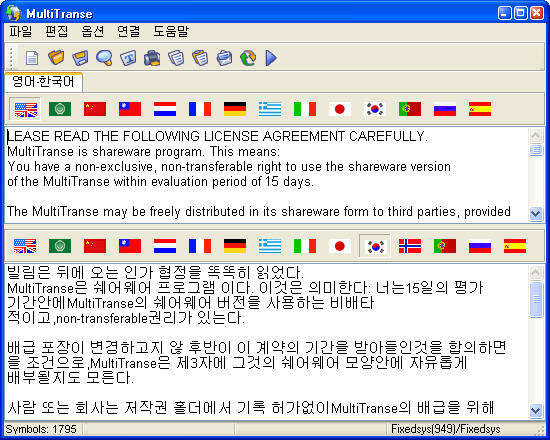Viewport: 550px width, 440px height.
Task: Click the New document toolbar icon
Action: [32, 58]
